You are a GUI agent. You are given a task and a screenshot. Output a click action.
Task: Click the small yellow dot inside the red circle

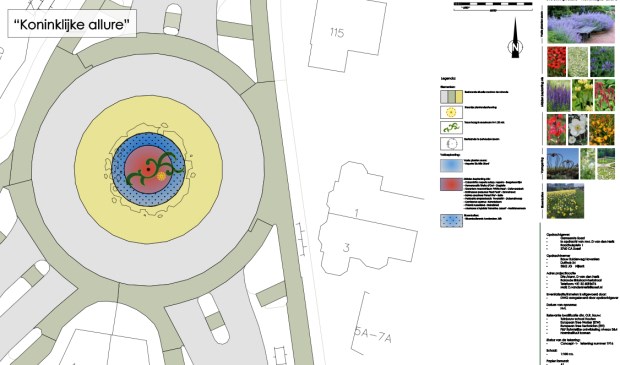click(x=161, y=176)
